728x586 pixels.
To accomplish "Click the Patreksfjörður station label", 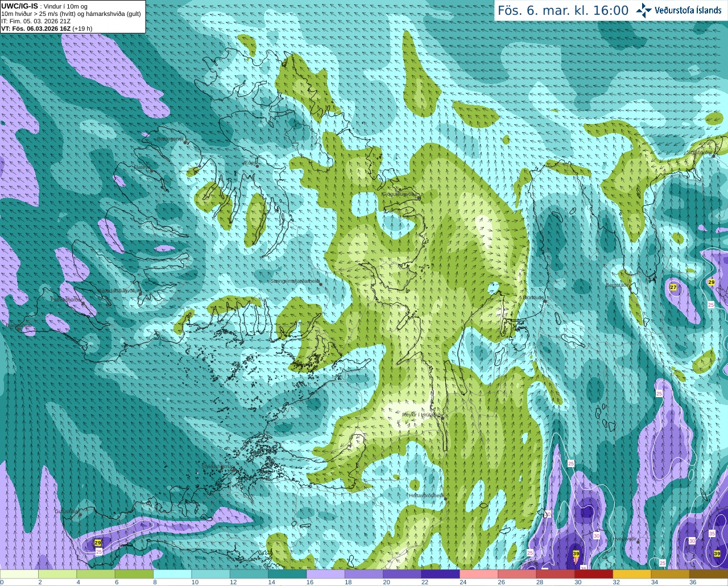I will (x=67, y=299).
